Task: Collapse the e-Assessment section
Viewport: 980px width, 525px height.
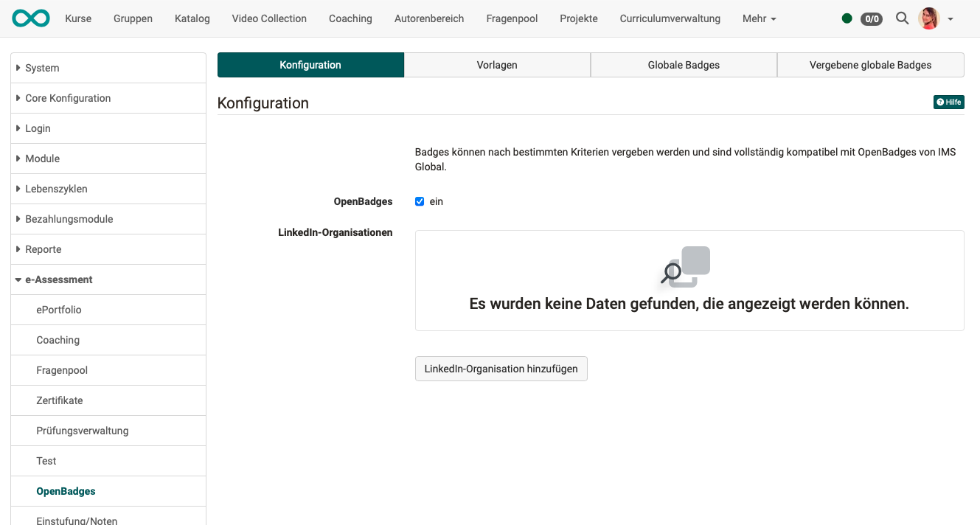Action: (x=59, y=279)
